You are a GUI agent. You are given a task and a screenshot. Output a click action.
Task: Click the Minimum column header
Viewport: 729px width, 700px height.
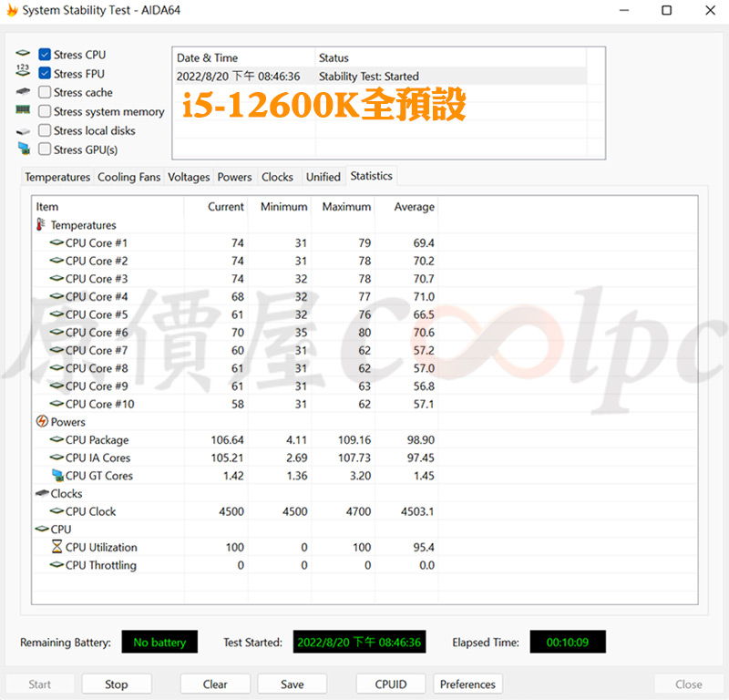click(280, 207)
